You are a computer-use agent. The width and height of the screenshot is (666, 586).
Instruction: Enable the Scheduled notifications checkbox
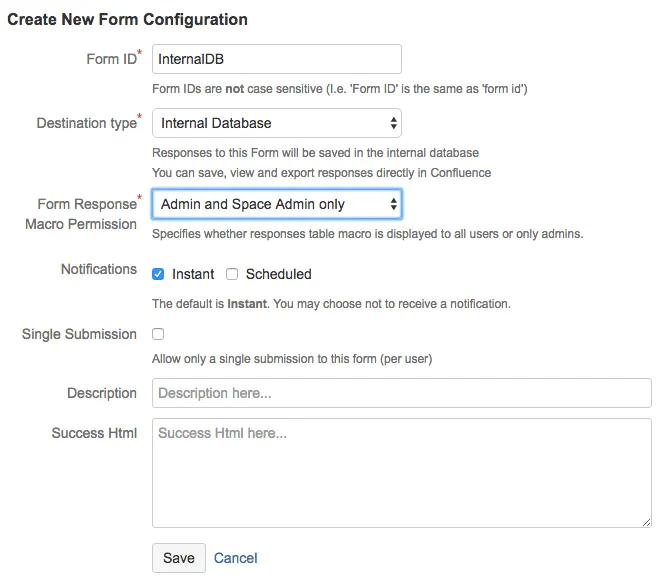[232, 274]
